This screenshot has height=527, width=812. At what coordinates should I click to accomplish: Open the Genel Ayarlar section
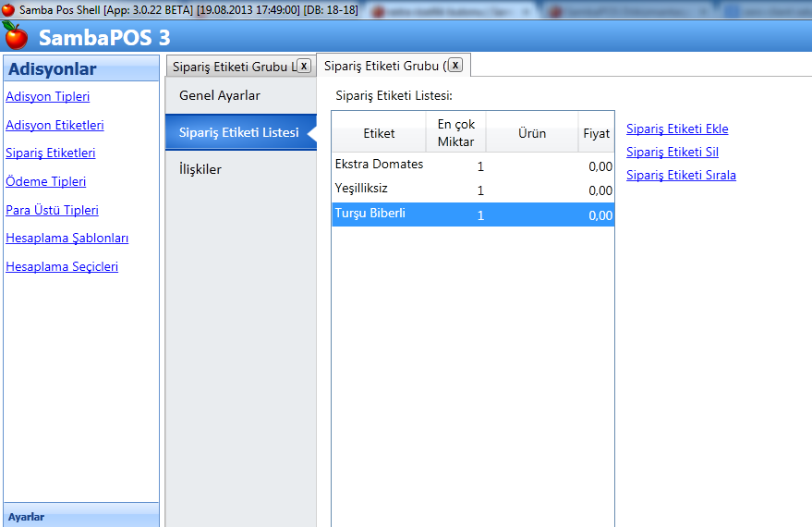[220, 96]
